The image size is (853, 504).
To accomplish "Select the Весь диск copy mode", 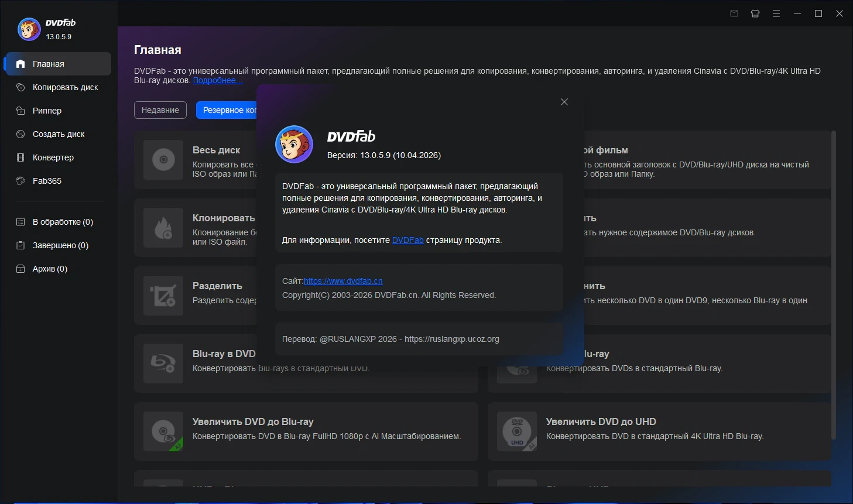I will (196, 160).
